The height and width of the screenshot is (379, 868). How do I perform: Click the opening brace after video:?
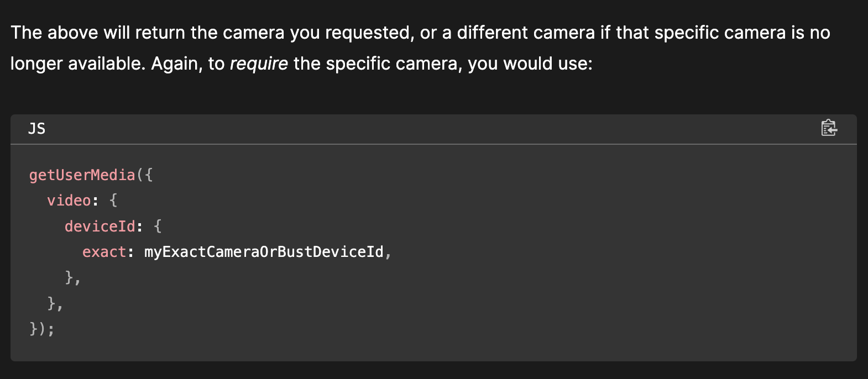coord(113,201)
